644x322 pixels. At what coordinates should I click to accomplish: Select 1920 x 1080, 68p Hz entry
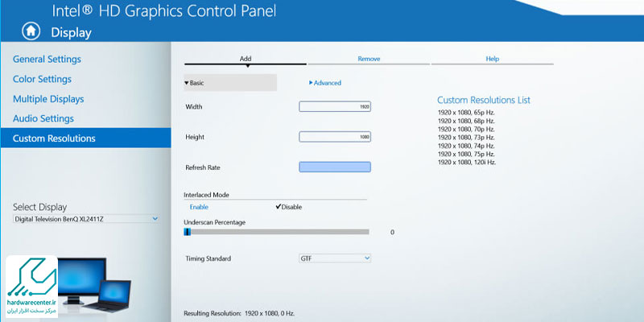click(466, 121)
